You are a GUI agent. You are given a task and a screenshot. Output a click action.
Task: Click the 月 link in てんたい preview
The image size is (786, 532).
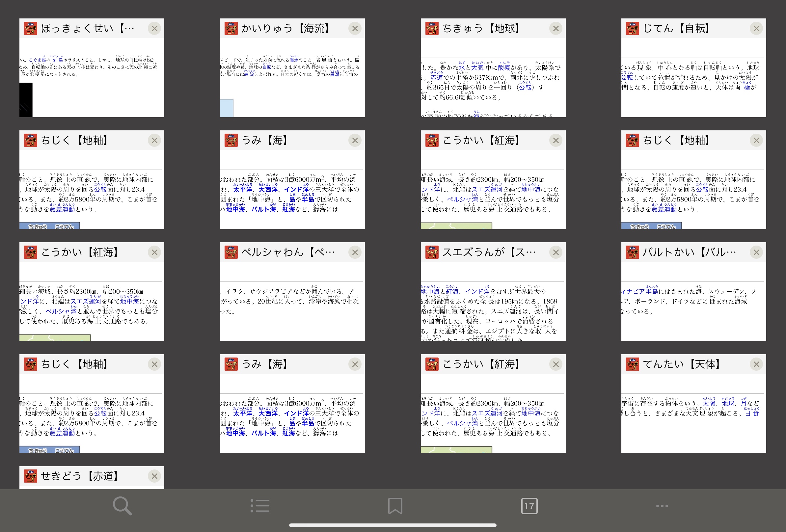744,404
